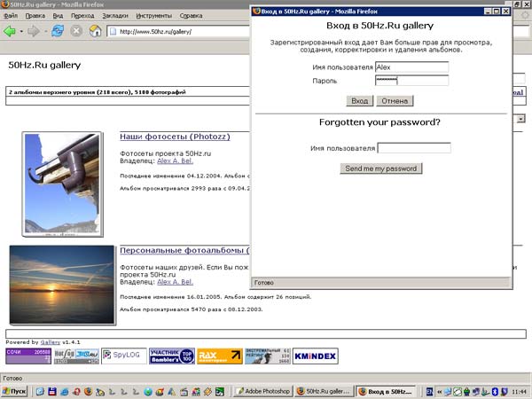Click the purple СОЧИ counter banner
The height and width of the screenshot is (399, 532).
[x=28, y=356]
